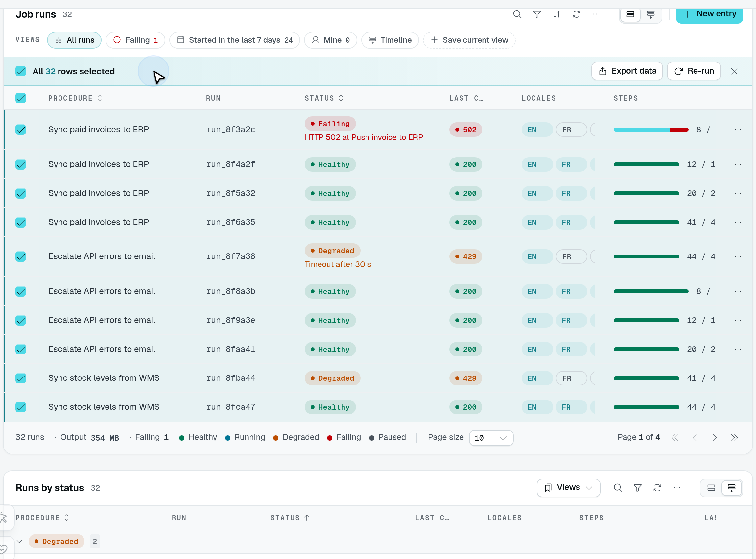Viewport: 756px width, 559px height.
Task: Open row menu for run_8f7a38
Action: coord(738,256)
